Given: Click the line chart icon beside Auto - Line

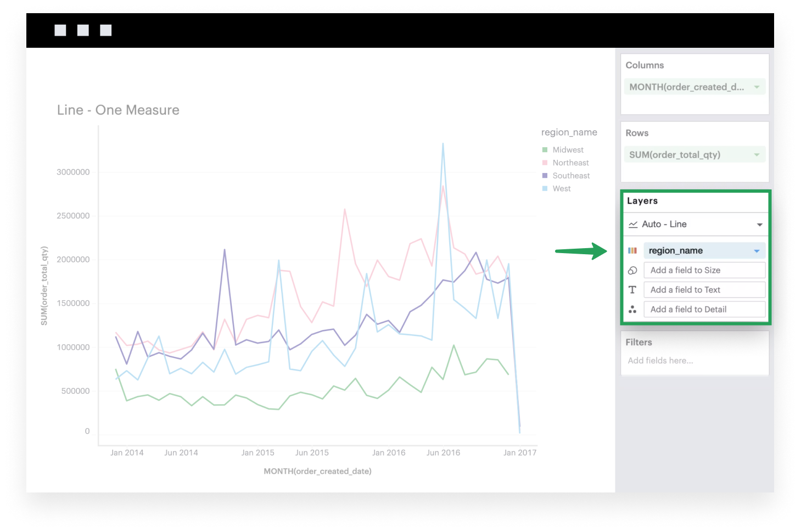Looking at the screenshot, I should [633, 225].
